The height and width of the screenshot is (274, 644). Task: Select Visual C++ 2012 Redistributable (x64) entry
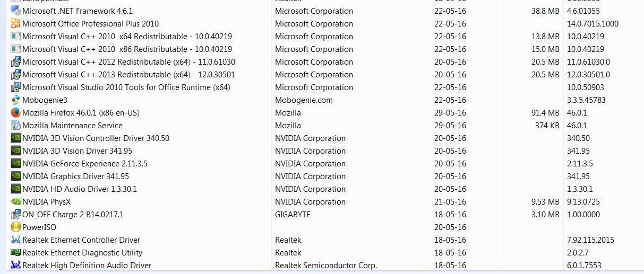coord(128,61)
